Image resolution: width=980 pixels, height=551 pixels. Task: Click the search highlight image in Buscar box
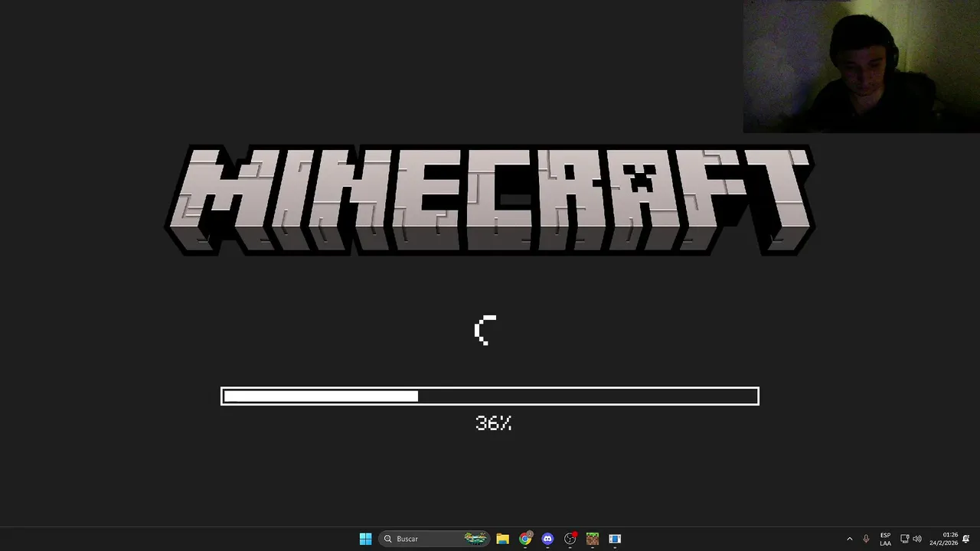[x=475, y=539]
